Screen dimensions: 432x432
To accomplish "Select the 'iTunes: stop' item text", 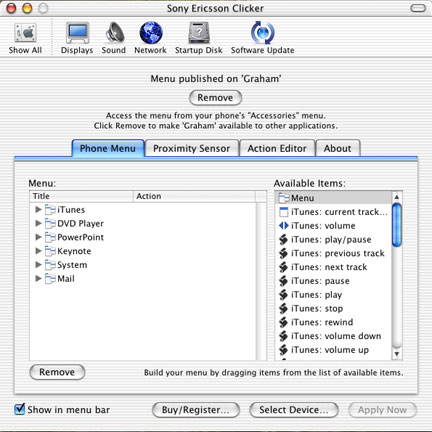I will click(317, 309).
